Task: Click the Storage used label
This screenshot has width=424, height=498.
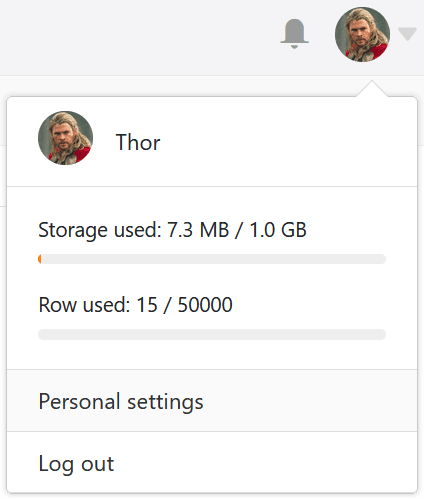Action: (x=100, y=230)
